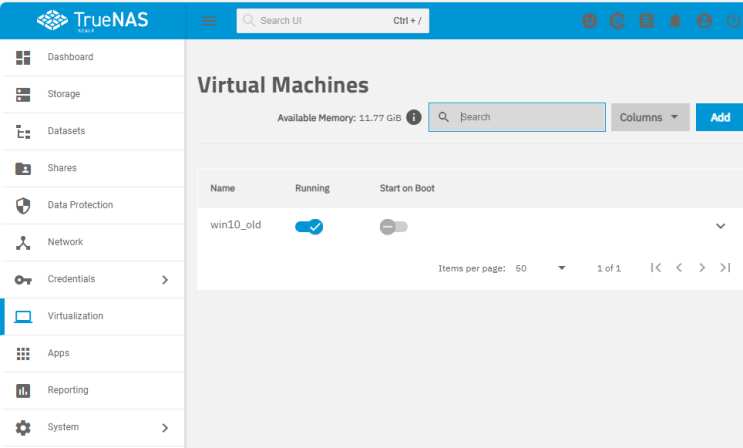Open the feedback smiley icon
Viewport: 743px width, 448px height.
[x=589, y=21]
